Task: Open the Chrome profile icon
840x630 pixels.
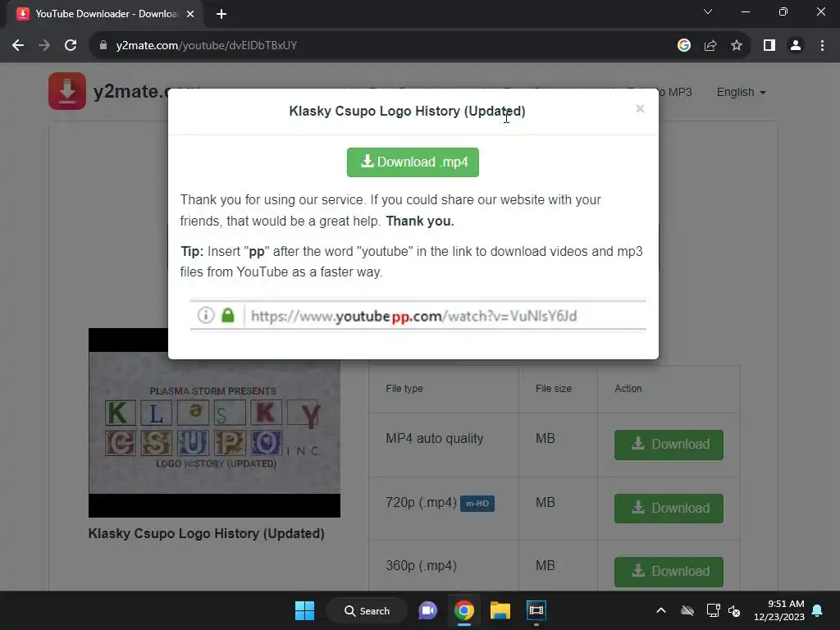Action: tap(796, 46)
